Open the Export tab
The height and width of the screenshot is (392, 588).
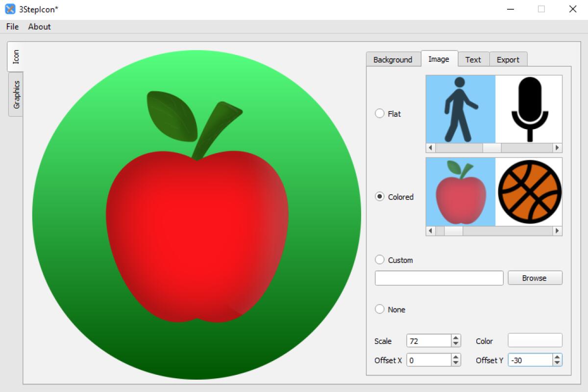(508, 59)
